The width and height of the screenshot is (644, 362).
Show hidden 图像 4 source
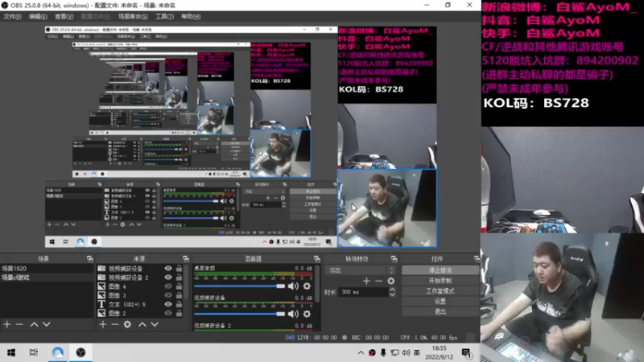168,286
